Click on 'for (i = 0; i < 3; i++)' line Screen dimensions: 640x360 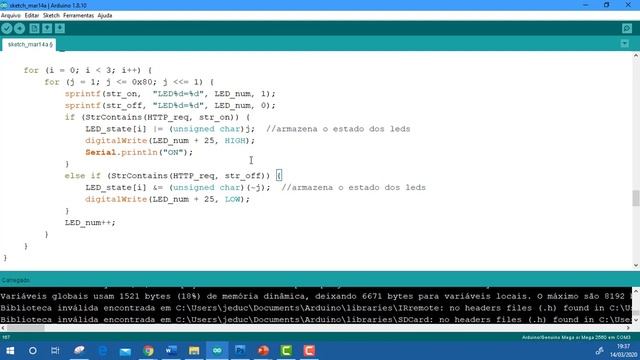(x=88, y=70)
